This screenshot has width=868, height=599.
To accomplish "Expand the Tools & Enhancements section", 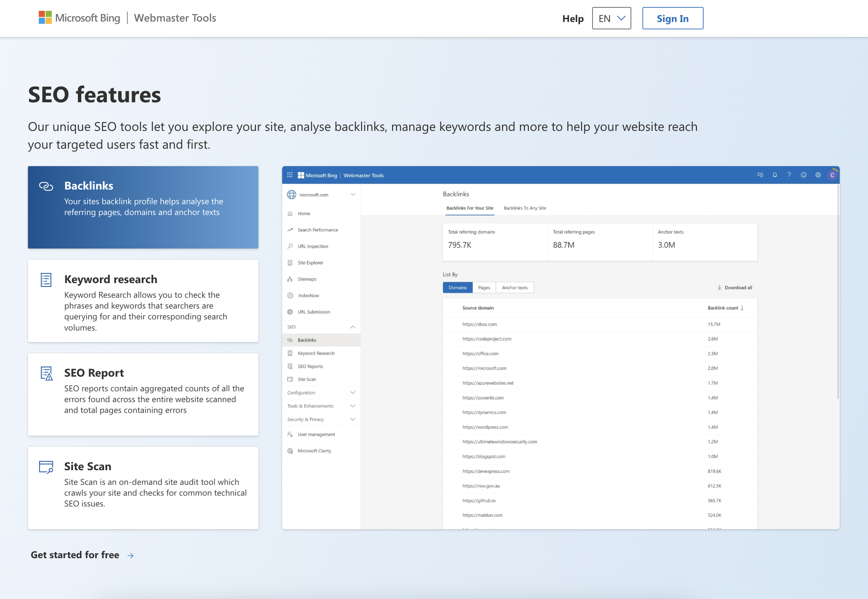I will [x=321, y=406].
